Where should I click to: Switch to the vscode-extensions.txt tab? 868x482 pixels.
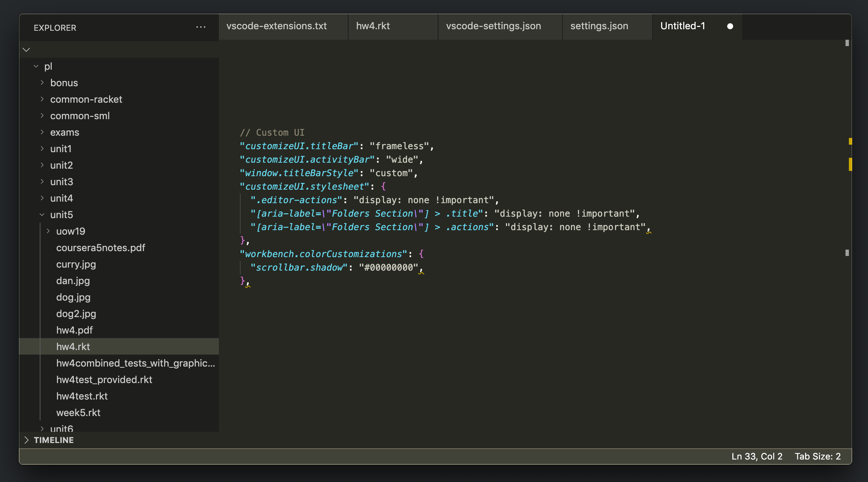[x=276, y=26]
